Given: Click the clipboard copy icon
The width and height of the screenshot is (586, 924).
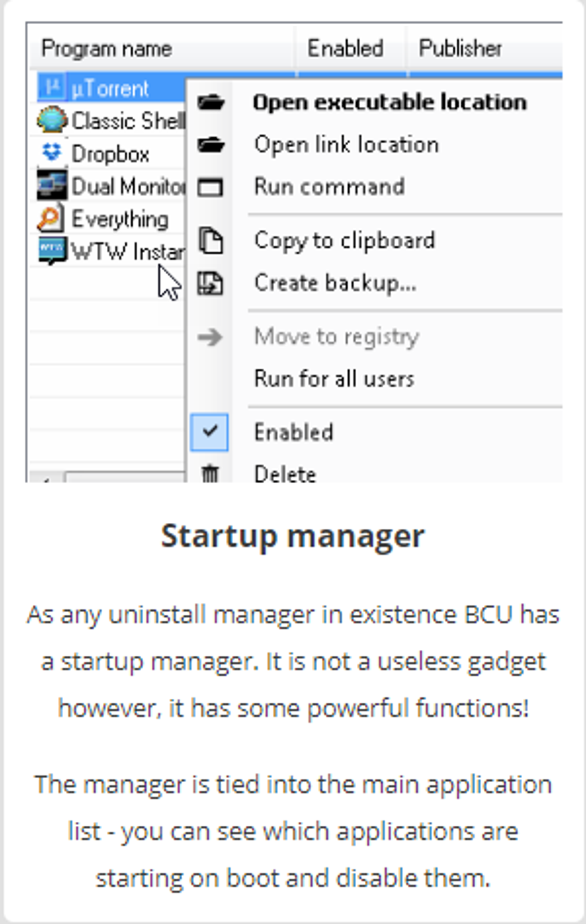Looking at the screenshot, I should coord(210,240).
